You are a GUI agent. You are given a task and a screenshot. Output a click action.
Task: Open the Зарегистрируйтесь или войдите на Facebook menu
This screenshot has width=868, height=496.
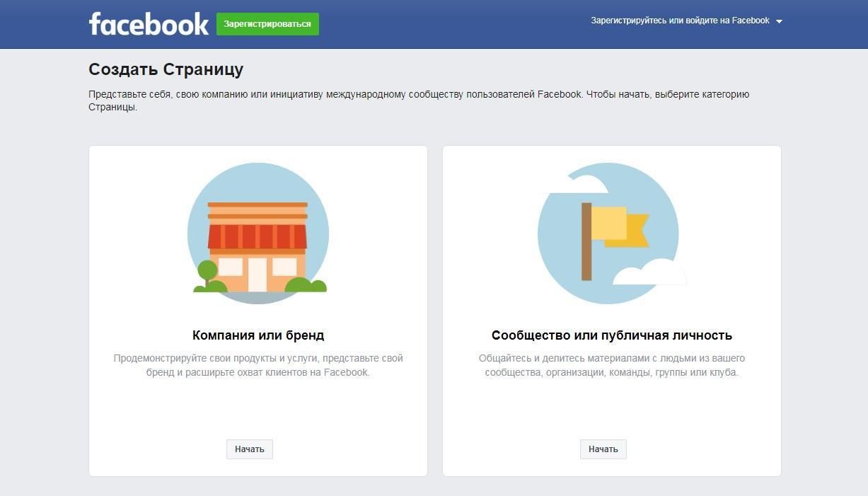coord(680,21)
